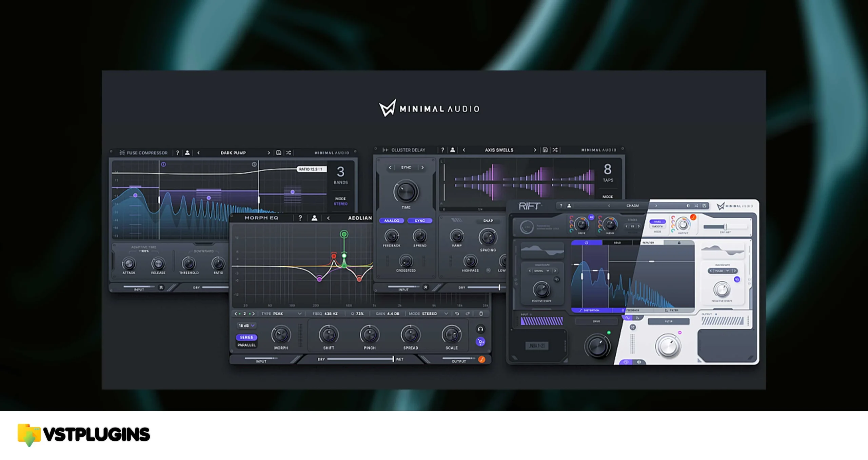Viewport: 868px width, 460px height.
Task: Toggle the input link icon in Fuse Compressor
Action: [x=161, y=287]
